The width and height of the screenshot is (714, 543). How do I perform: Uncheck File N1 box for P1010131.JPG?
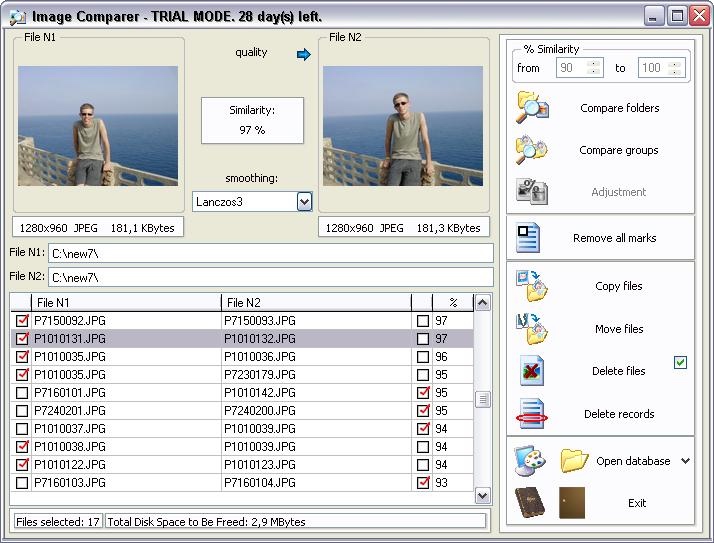(22, 338)
